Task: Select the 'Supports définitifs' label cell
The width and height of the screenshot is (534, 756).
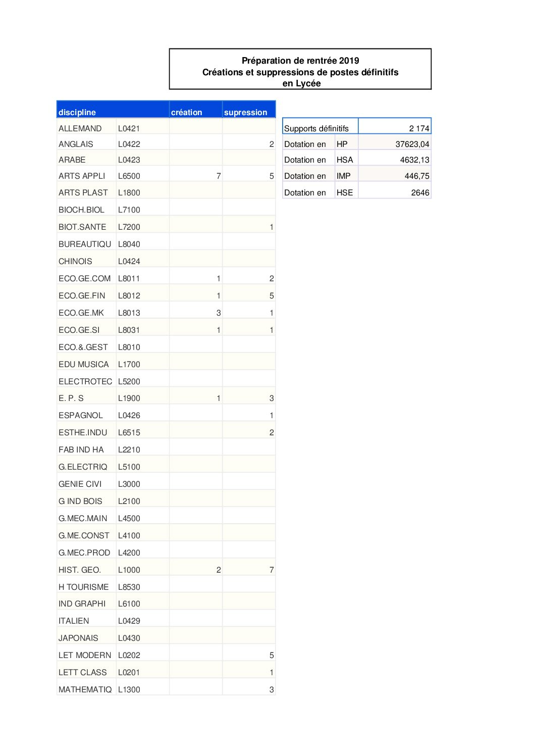Action: 321,126
